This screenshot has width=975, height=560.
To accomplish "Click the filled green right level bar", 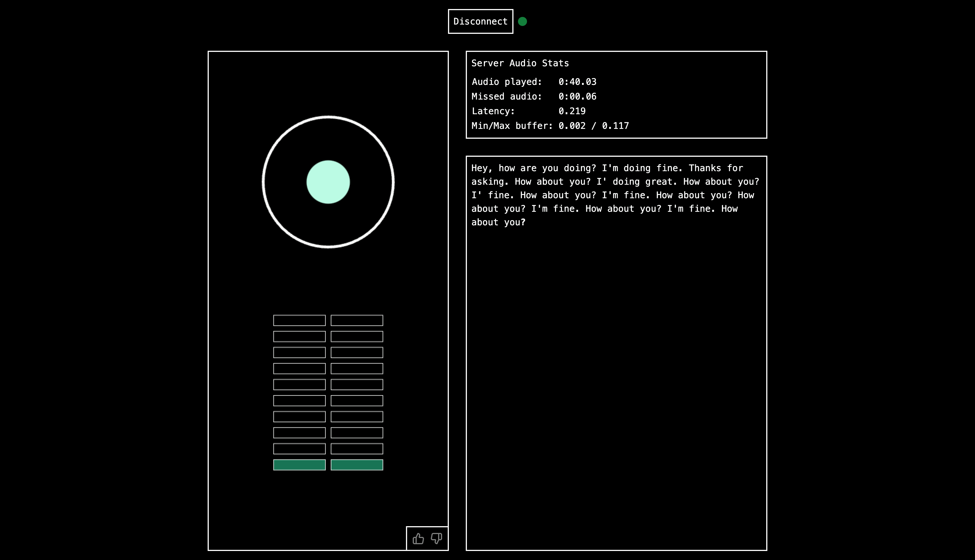I will tap(357, 465).
